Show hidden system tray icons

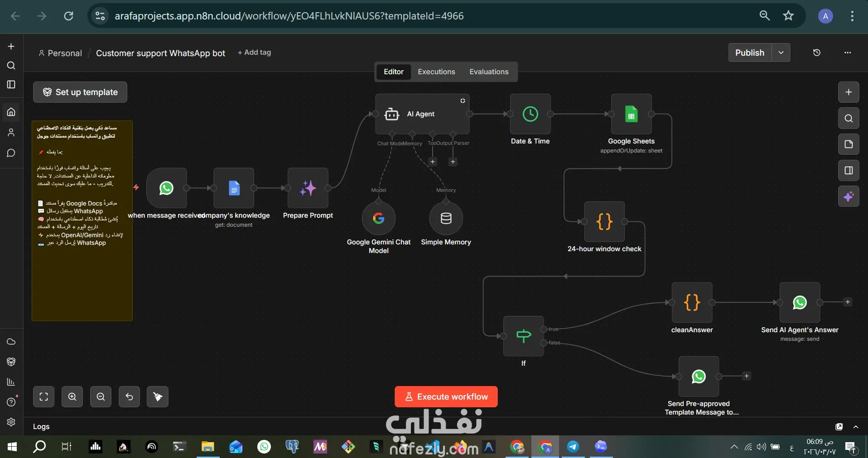(734, 447)
